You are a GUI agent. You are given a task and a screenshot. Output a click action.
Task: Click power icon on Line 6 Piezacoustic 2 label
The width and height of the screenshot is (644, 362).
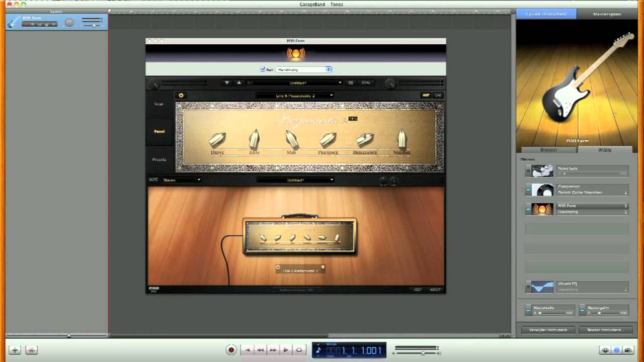coord(278,267)
